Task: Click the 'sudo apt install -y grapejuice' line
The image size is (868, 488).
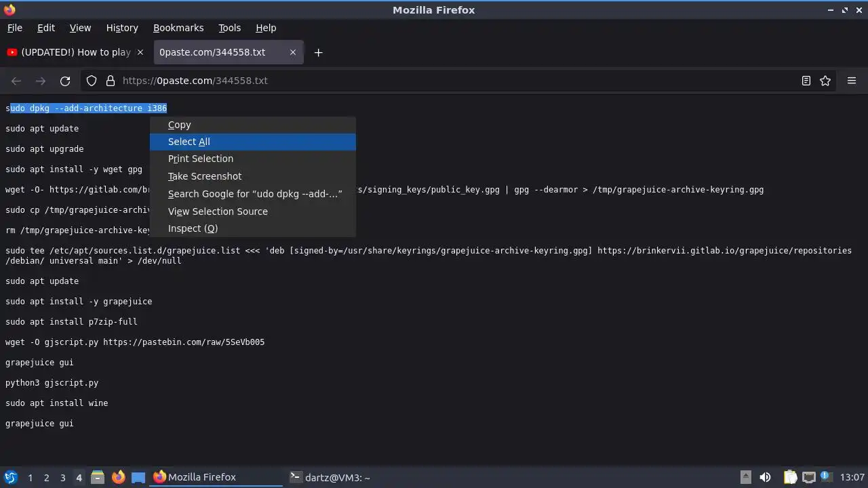Action: pos(79,302)
